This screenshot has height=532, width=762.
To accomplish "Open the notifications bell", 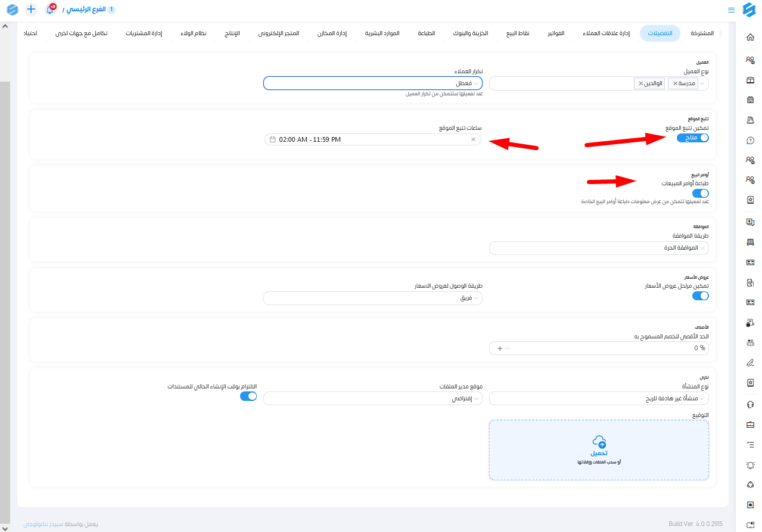I will click(x=50, y=10).
